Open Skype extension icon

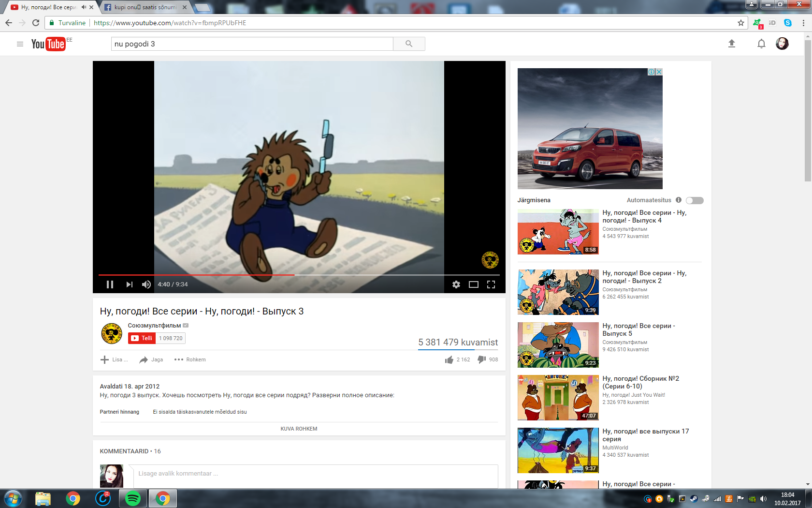click(x=788, y=23)
